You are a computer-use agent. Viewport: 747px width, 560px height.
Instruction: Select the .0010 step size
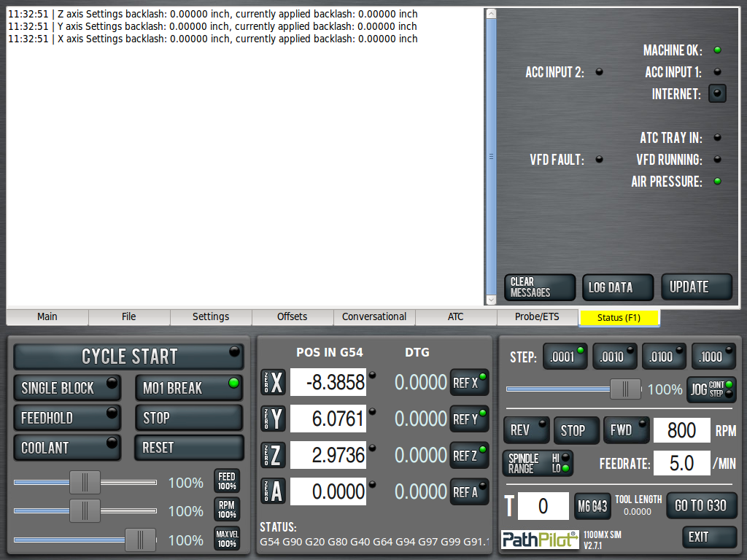(x=614, y=357)
